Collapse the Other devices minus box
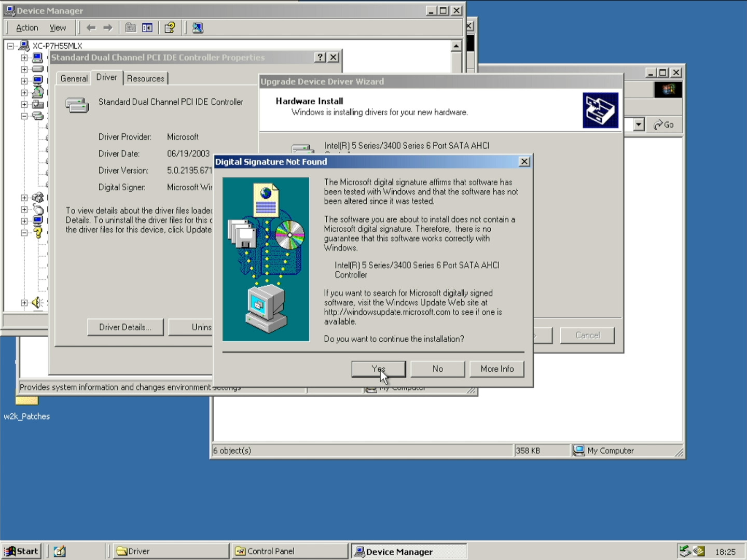The image size is (747, 560). coord(24,233)
